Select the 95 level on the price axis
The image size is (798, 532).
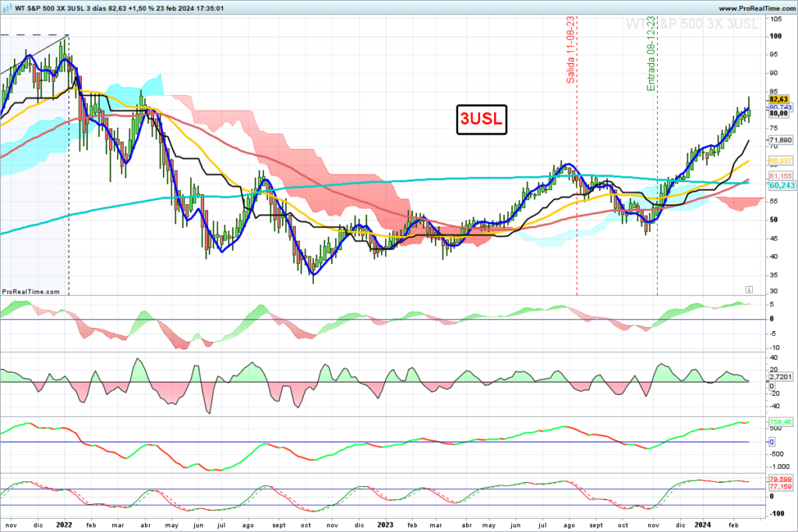(774, 55)
